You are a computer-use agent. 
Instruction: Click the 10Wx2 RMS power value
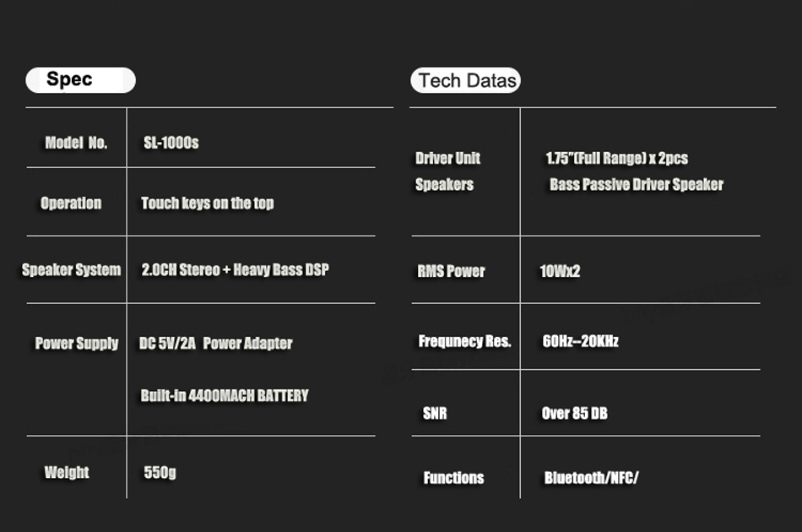(x=560, y=271)
